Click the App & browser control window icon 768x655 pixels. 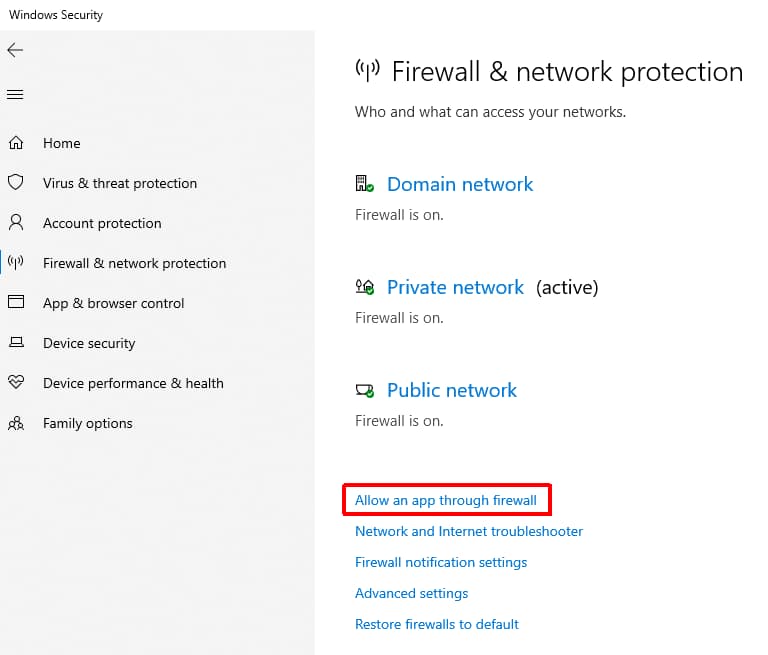(16, 303)
